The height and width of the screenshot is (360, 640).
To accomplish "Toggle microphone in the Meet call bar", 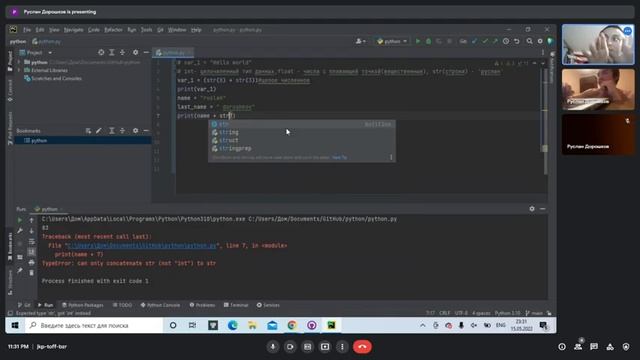I will click(273, 347).
